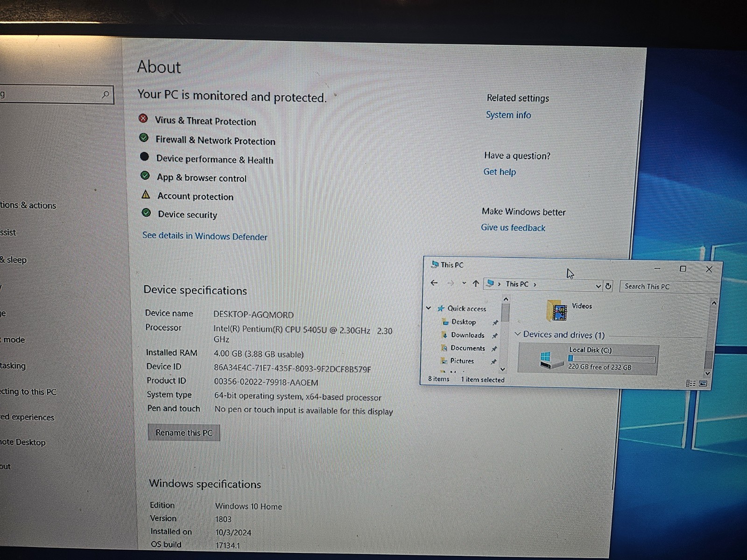Click the Device security green check icon
This screenshot has height=560, width=747.
tap(146, 213)
